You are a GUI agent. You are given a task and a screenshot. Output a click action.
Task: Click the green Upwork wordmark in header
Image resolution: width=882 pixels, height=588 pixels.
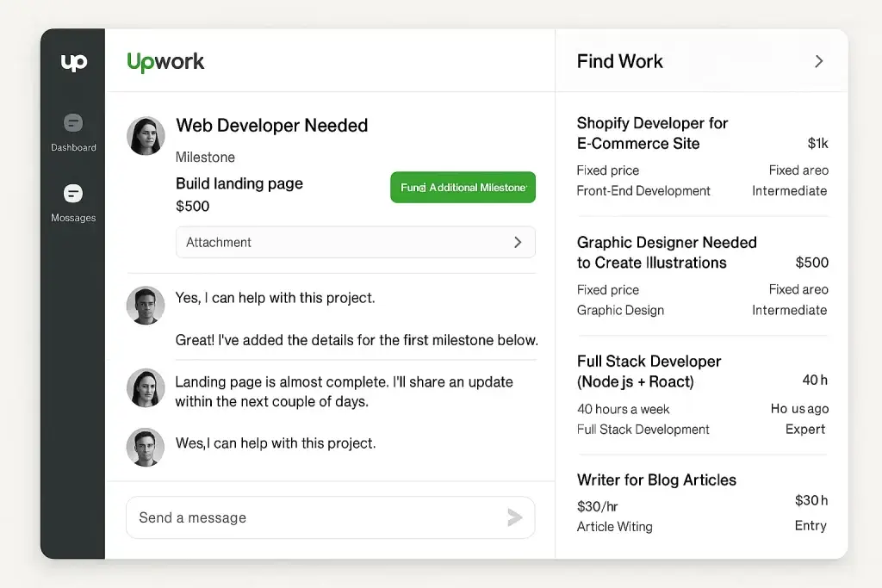coord(165,62)
